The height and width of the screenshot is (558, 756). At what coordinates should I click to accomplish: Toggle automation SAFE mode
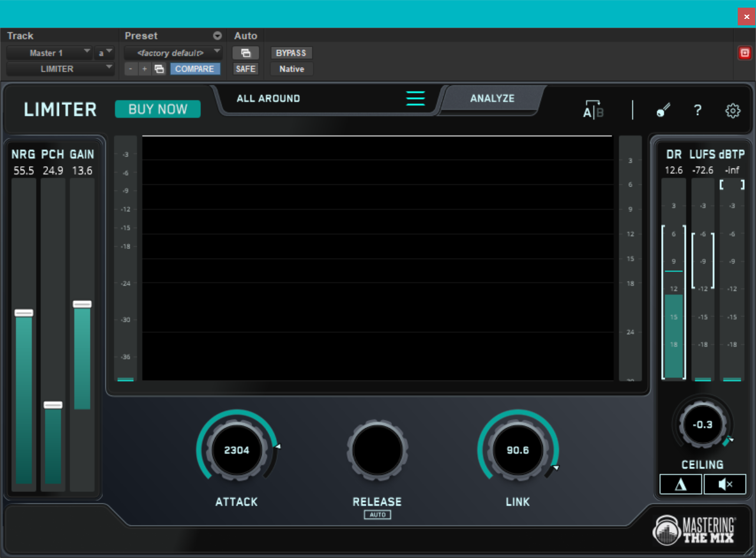click(246, 69)
